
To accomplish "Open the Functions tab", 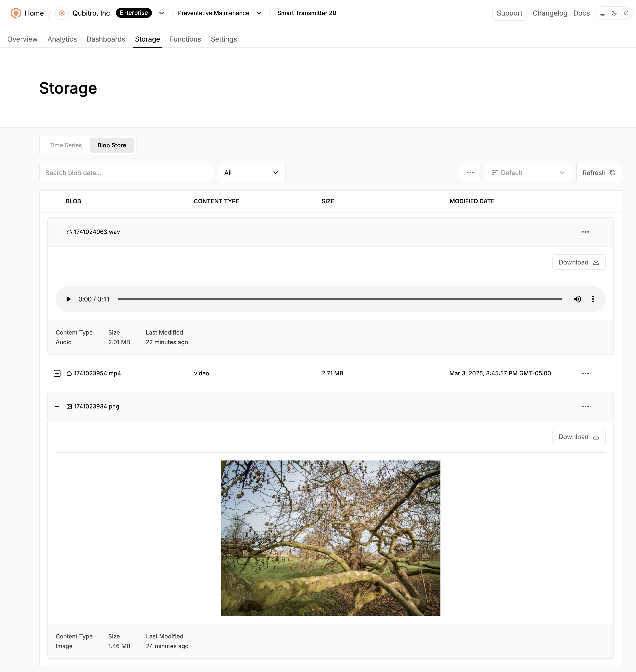I will (185, 39).
